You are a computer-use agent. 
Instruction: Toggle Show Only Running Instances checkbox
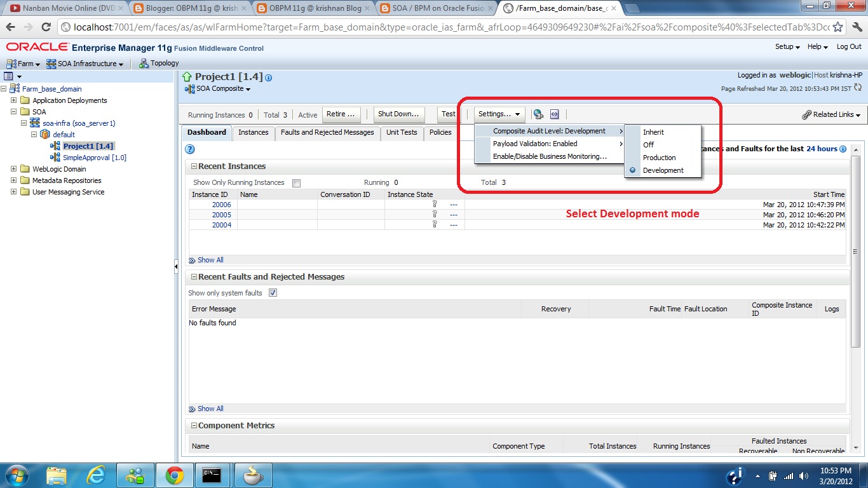296,183
